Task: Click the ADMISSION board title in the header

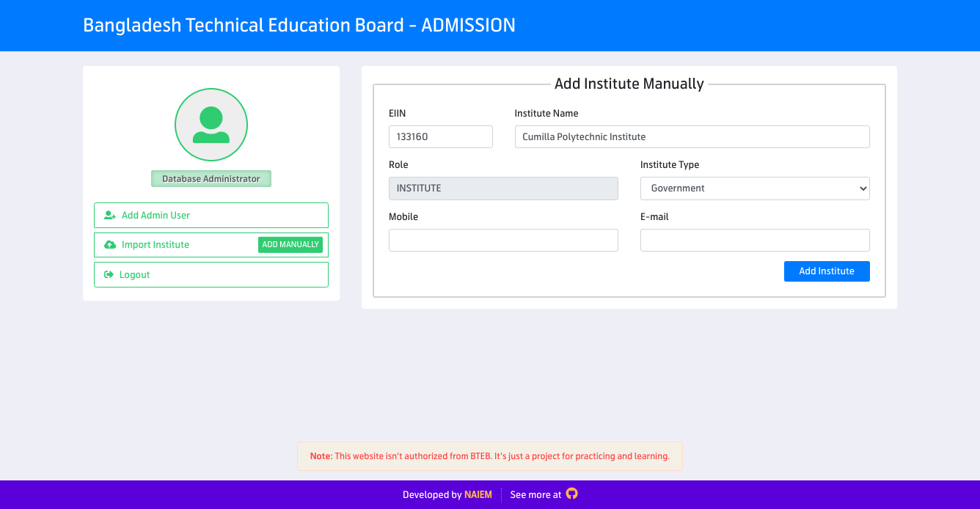Action: click(x=299, y=25)
